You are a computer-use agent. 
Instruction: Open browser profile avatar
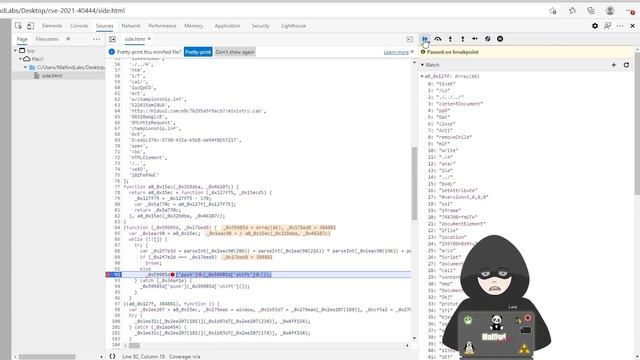610,11
